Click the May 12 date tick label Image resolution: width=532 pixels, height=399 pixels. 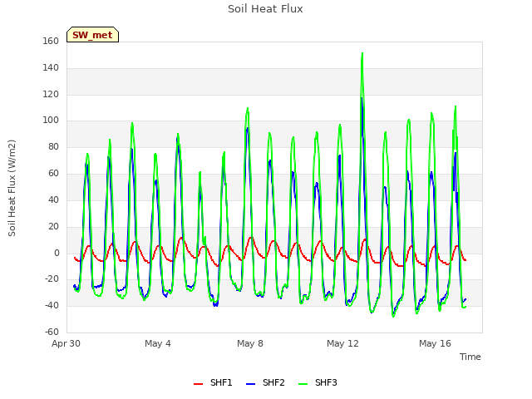click(342, 343)
